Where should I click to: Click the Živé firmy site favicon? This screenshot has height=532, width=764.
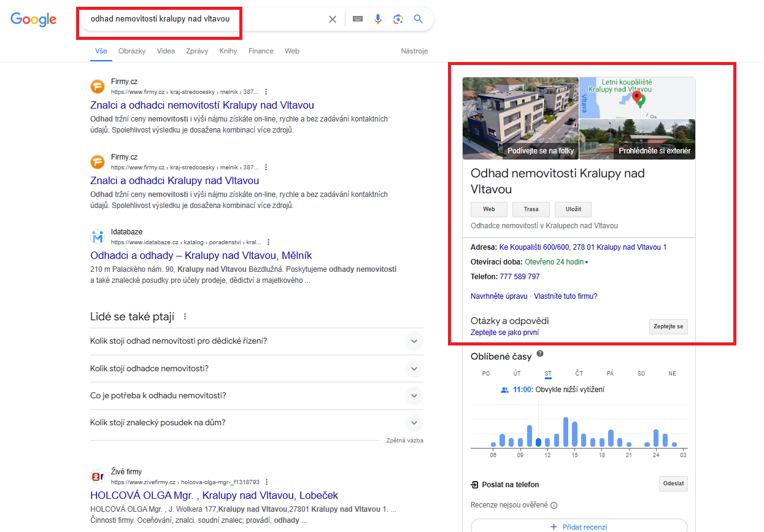tap(98, 477)
